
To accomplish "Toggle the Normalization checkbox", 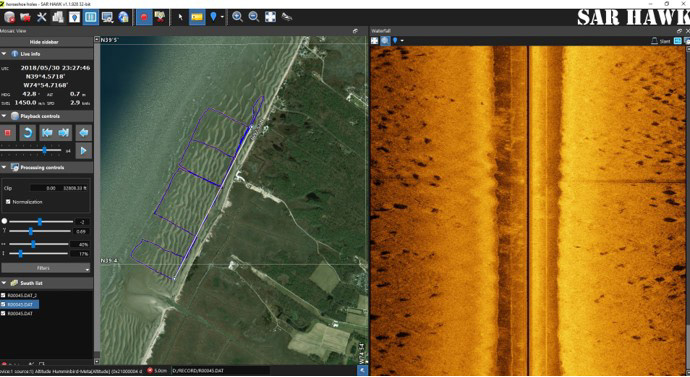I will coord(8,202).
